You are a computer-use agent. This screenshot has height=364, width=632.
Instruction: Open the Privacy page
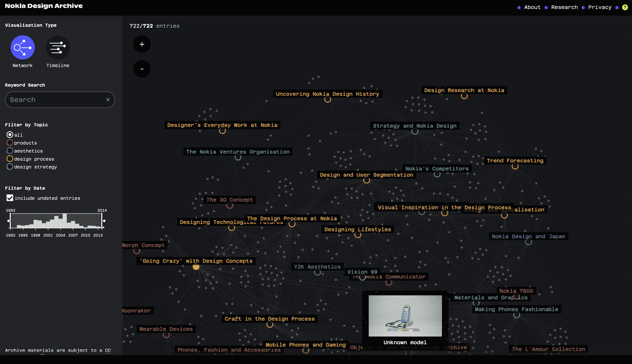click(x=600, y=7)
